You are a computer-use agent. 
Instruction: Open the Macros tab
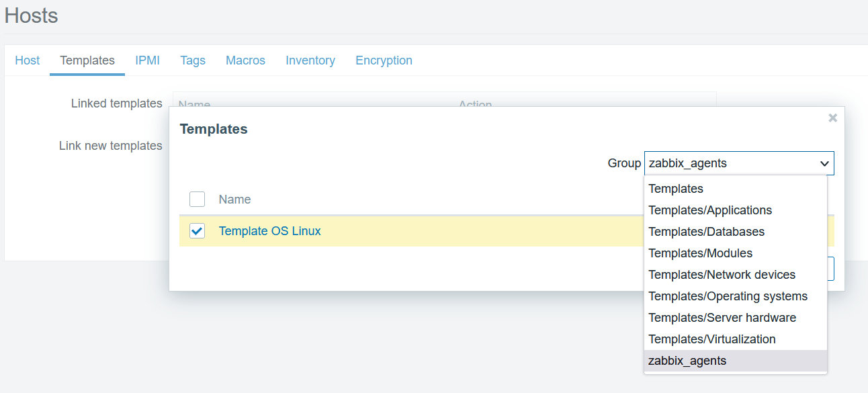(x=245, y=60)
